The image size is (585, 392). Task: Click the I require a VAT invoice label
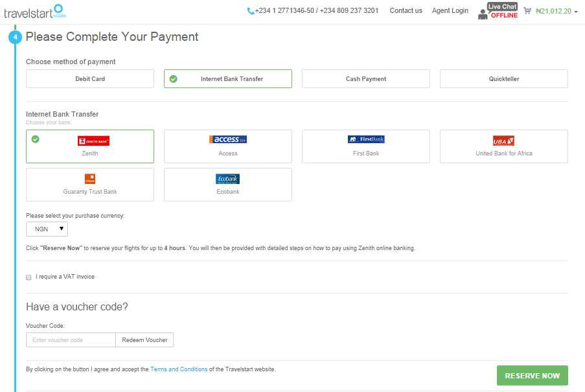pos(65,277)
